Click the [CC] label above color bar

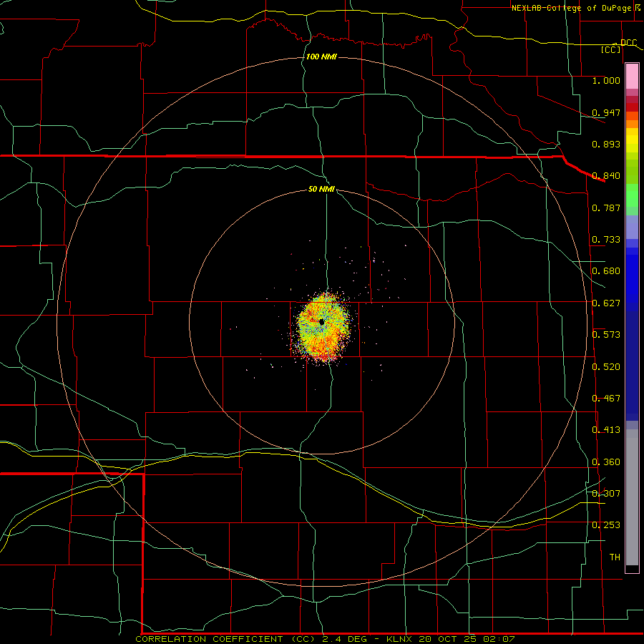click(x=611, y=49)
